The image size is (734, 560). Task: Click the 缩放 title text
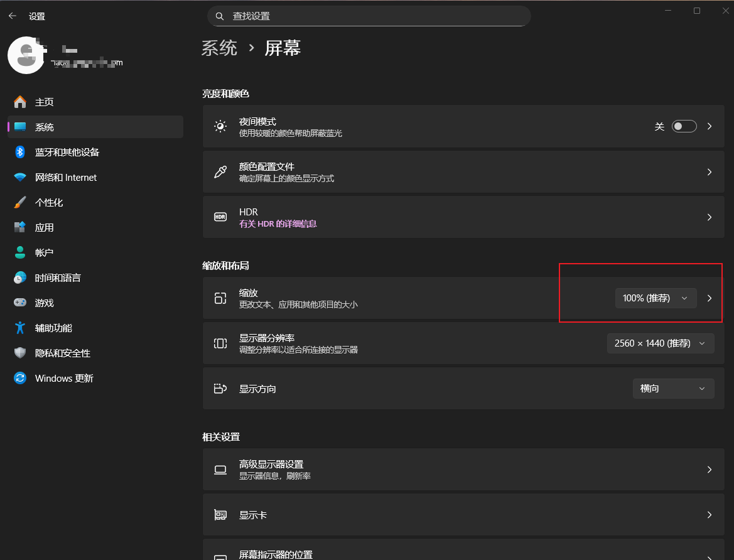pos(249,293)
